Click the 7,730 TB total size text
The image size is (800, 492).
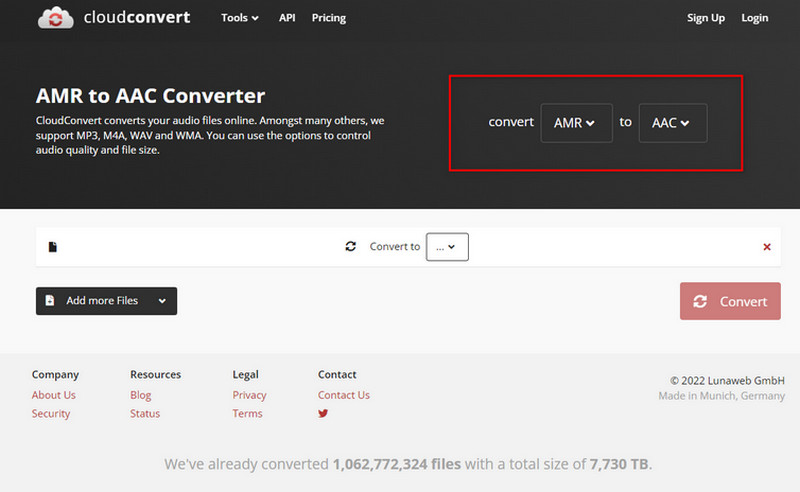click(x=619, y=464)
